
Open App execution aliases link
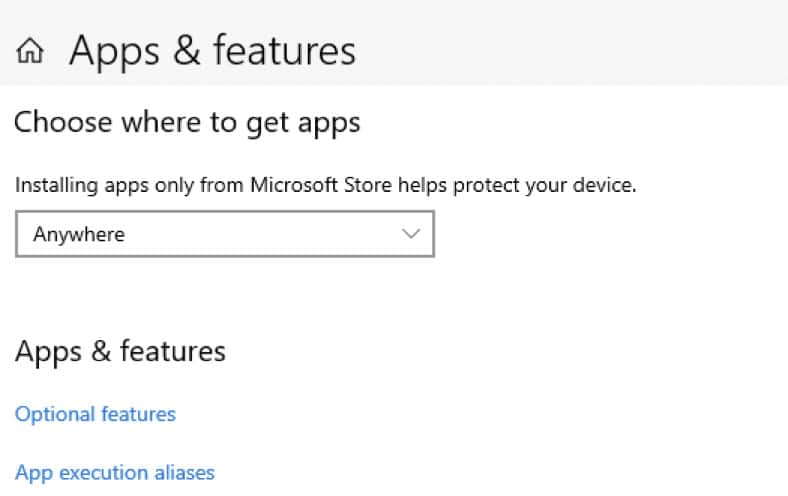[115, 473]
